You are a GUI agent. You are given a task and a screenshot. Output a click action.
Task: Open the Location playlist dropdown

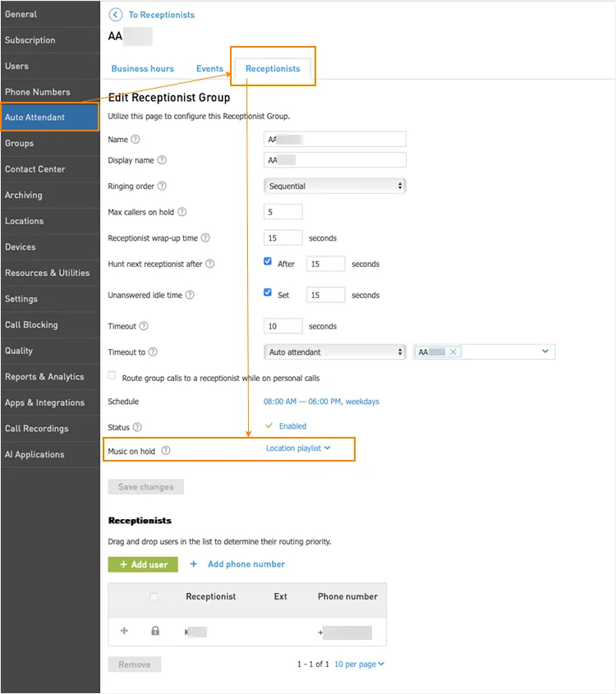pos(298,448)
